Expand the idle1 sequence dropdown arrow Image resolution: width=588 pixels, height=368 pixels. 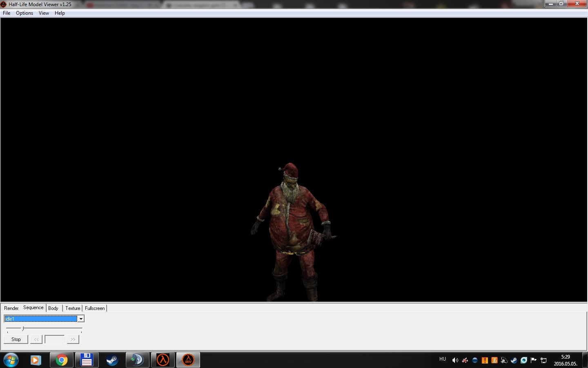(81, 319)
